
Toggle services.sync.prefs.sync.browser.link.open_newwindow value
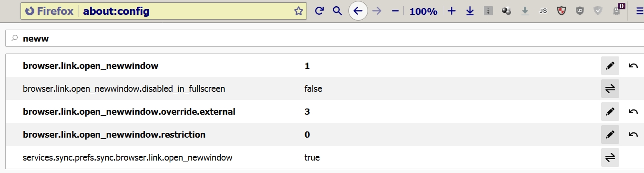coord(610,158)
